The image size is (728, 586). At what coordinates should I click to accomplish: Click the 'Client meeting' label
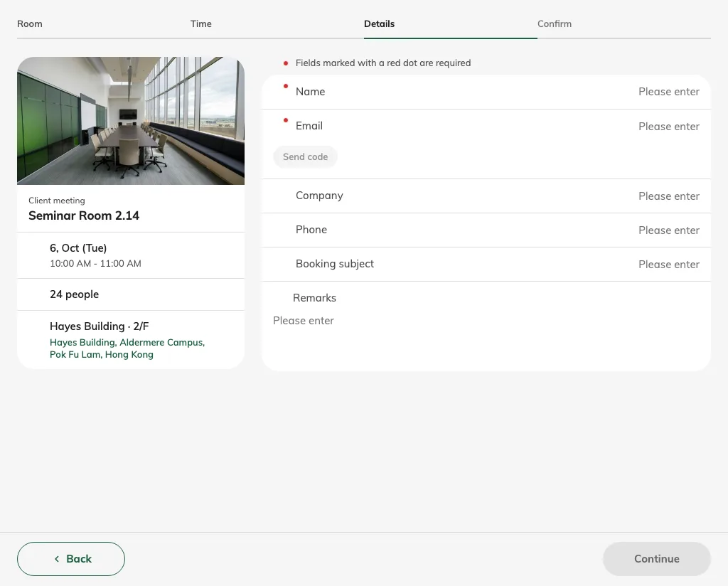[57, 201]
